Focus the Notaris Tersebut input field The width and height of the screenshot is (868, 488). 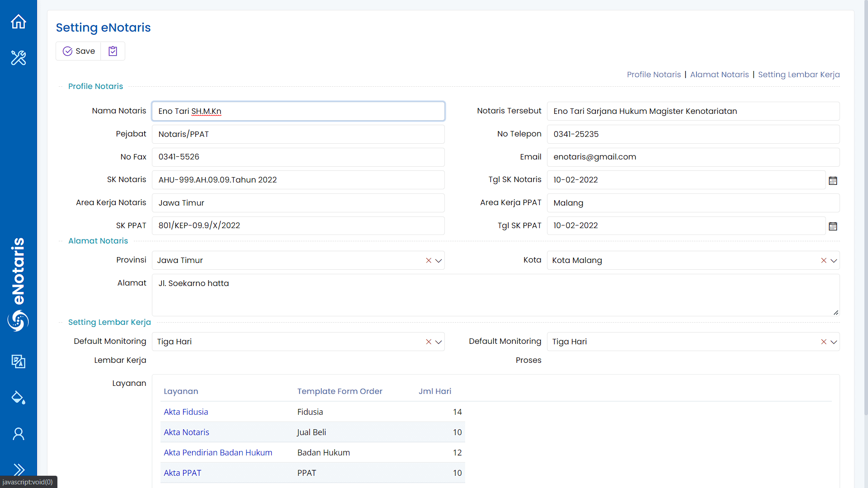pyautogui.click(x=693, y=111)
